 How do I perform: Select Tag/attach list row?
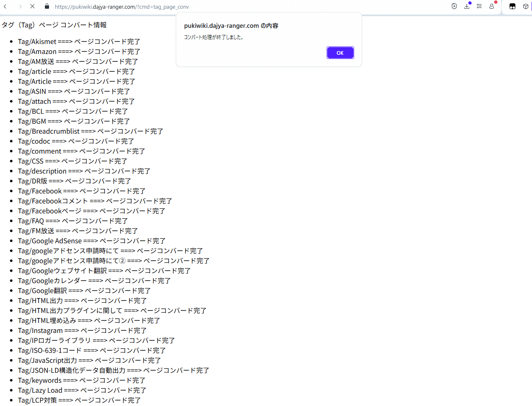click(76, 101)
